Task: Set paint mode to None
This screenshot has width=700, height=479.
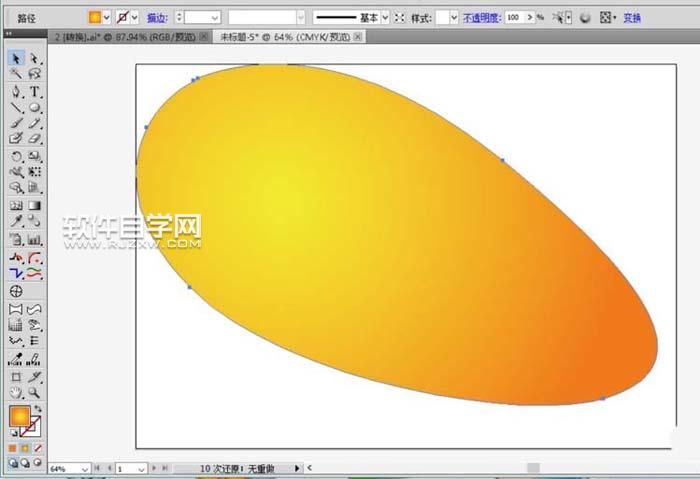Action: [x=38, y=448]
